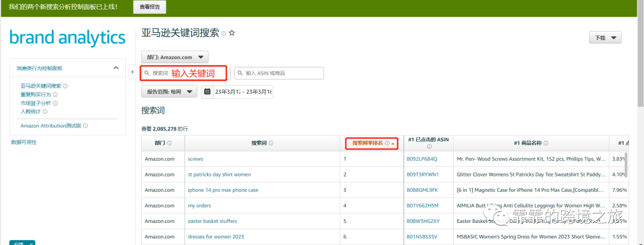Click the info icon under #1 已点击的 ASIN

coord(429,147)
